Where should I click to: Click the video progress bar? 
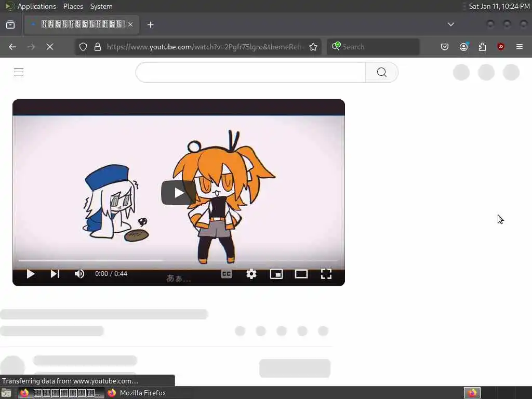point(179,261)
